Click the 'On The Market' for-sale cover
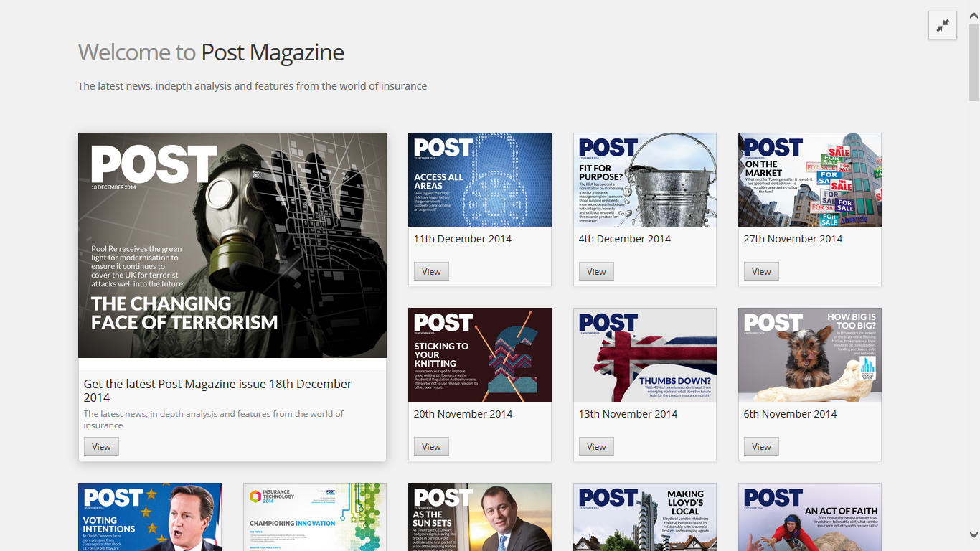980x551 pixels. click(x=809, y=179)
